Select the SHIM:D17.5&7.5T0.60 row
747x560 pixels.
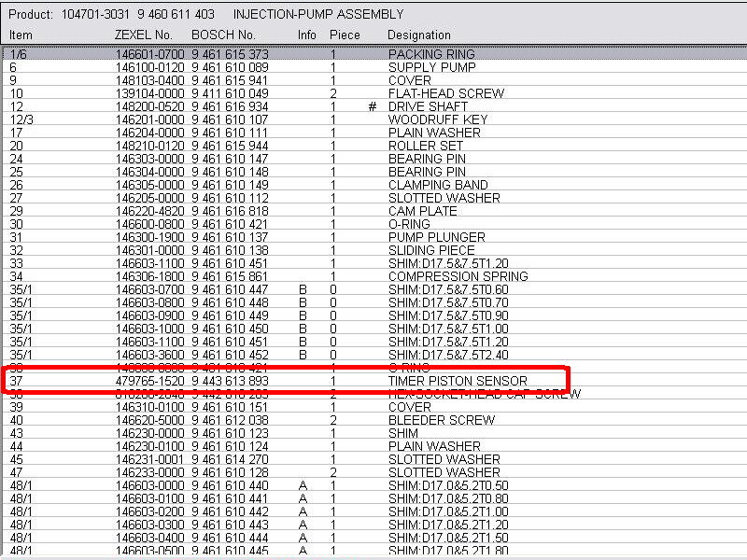[x=374, y=289]
